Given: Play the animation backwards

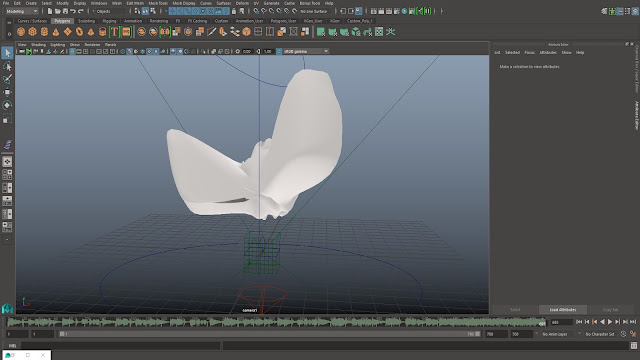Looking at the screenshot, I should pyautogui.click(x=602, y=322).
